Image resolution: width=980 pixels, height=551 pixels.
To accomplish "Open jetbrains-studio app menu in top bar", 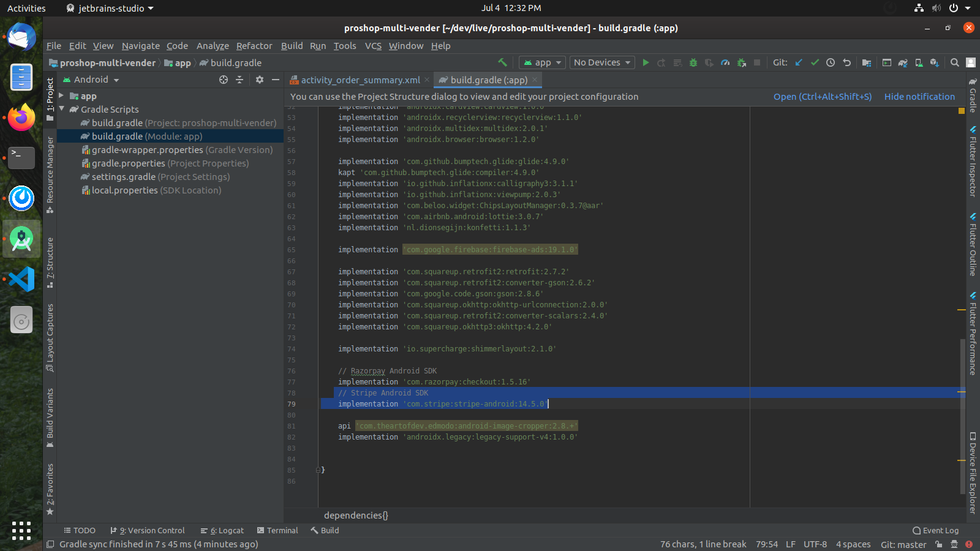I will pos(110,8).
